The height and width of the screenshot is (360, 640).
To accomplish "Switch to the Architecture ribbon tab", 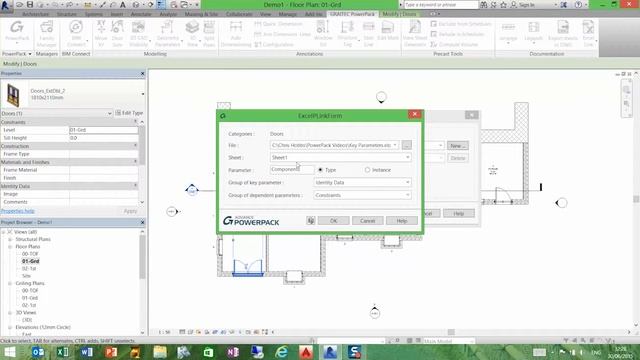I will pos(36,14).
